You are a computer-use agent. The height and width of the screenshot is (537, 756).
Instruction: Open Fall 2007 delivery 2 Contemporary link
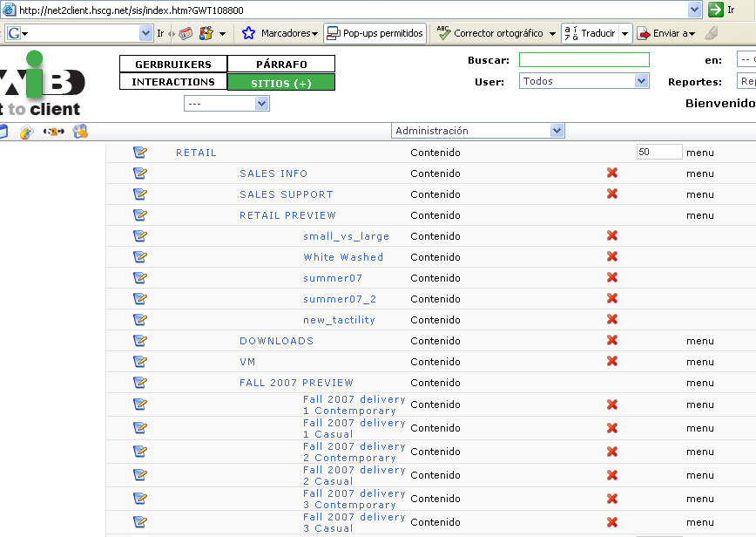(x=354, y=452)
